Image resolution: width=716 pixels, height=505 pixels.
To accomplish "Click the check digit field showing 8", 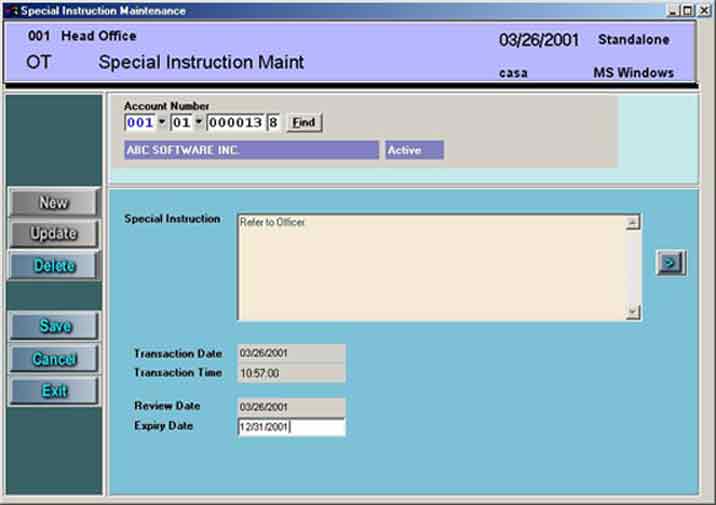I will (x=273, y=123).
